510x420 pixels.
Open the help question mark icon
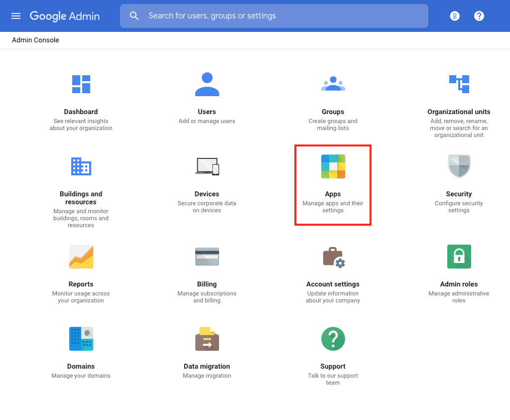(x=479, y=16)
